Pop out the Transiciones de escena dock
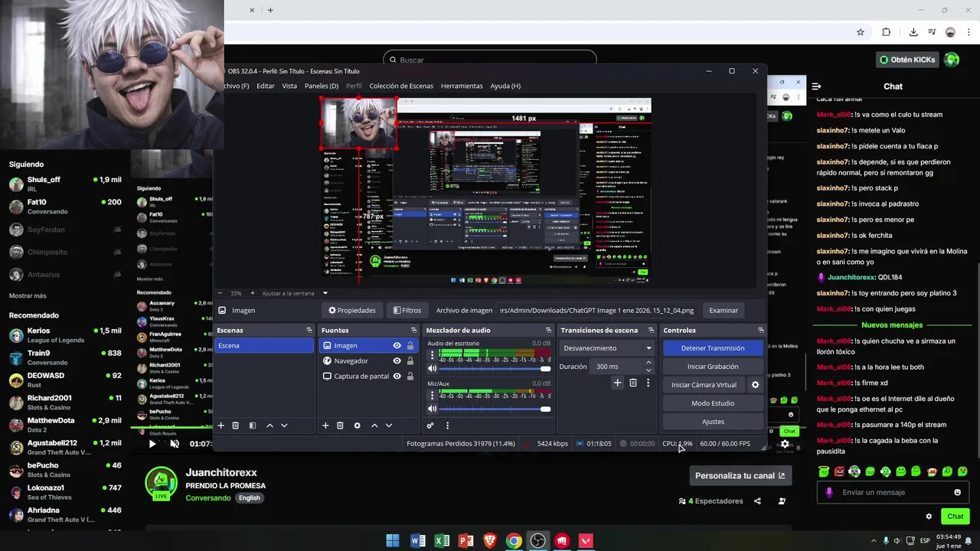Image resolution: width=980 pixels, height=551 pixels. (652, 331)
